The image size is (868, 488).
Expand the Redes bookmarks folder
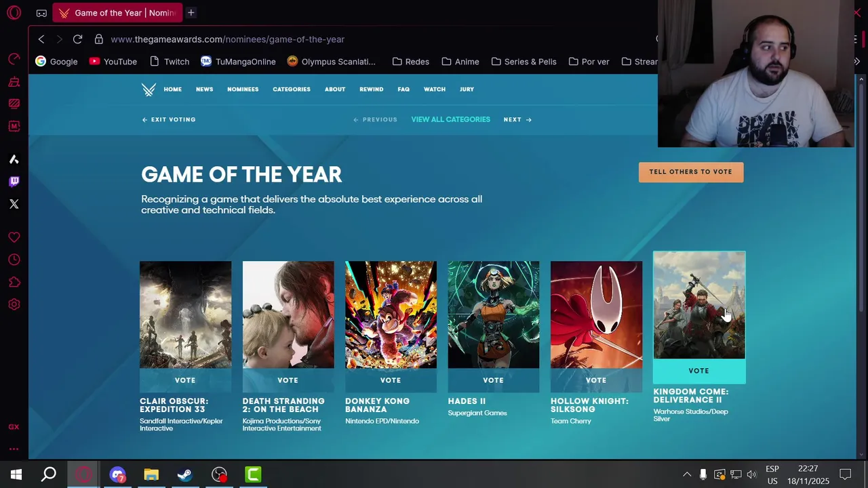[x=411, y=62]
